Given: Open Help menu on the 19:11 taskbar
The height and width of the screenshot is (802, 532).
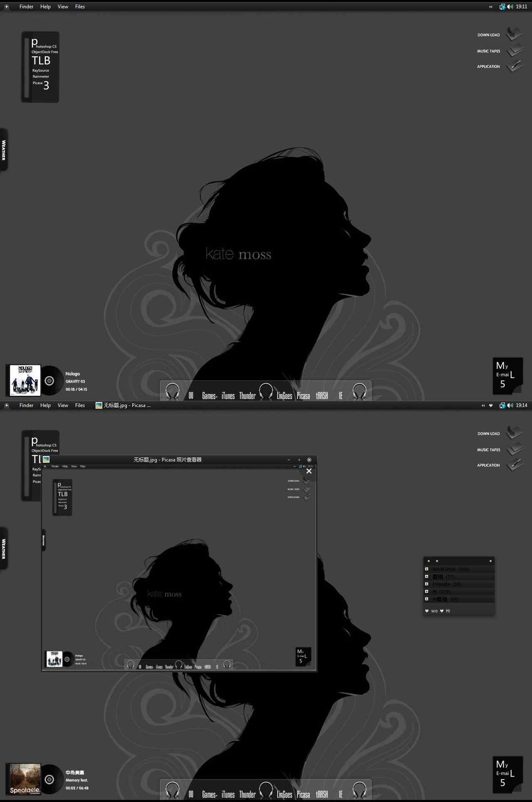Looking at the screenshot, I should pos(45,7).
